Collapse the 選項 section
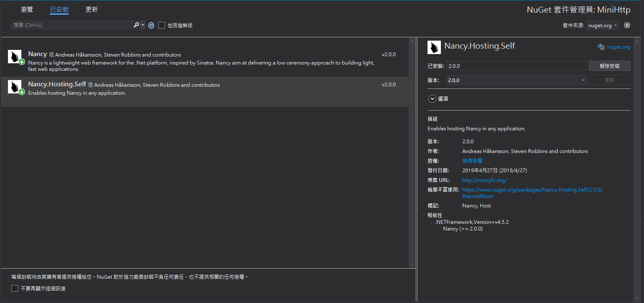The width and height of the screenshot is (644, 303). click(x=432, y=98)
